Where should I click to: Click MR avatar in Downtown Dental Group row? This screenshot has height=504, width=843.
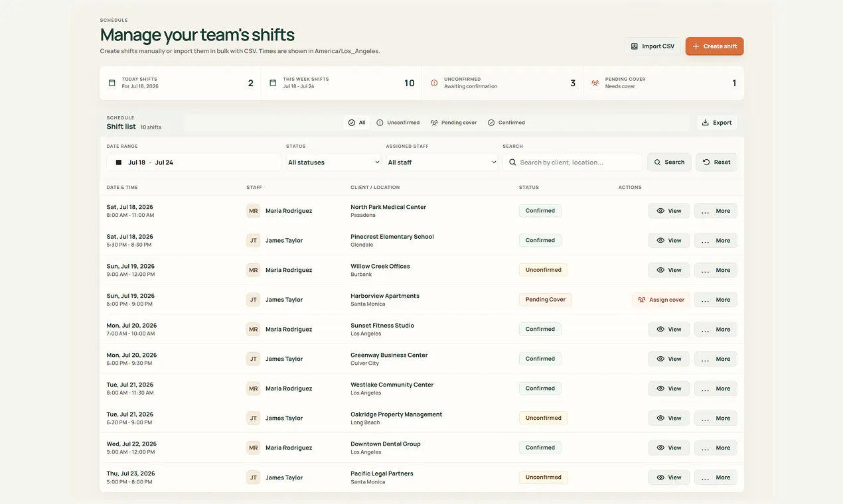coord(254,448)
